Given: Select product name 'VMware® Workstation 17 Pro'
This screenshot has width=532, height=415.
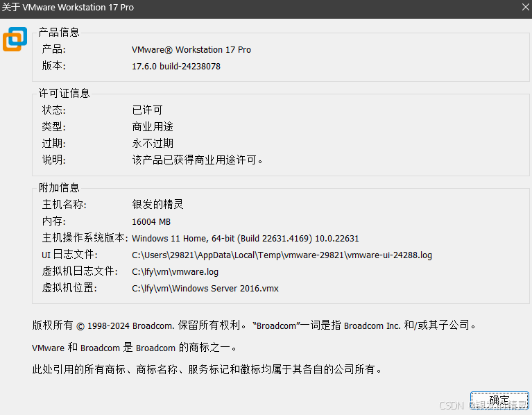Looking at the screenshot, I should (x=191, y=49).
